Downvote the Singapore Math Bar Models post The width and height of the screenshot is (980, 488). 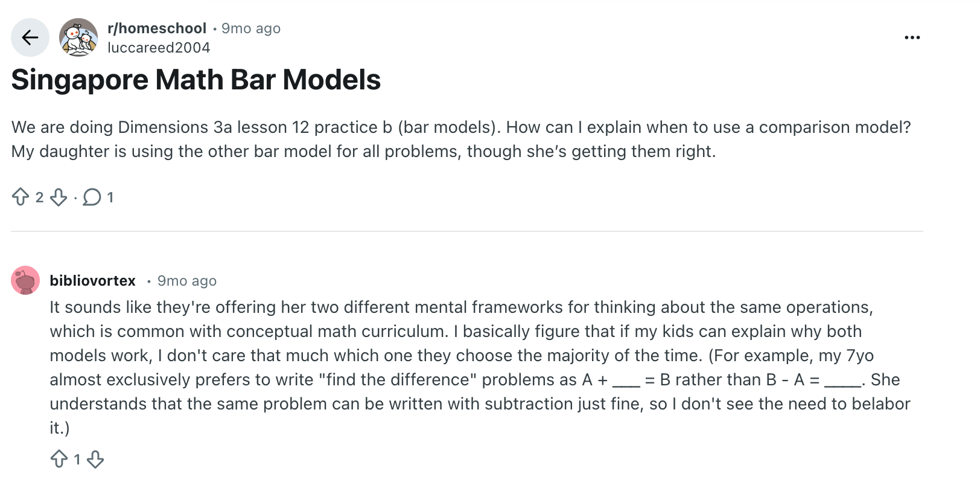(x=59, y=197)
